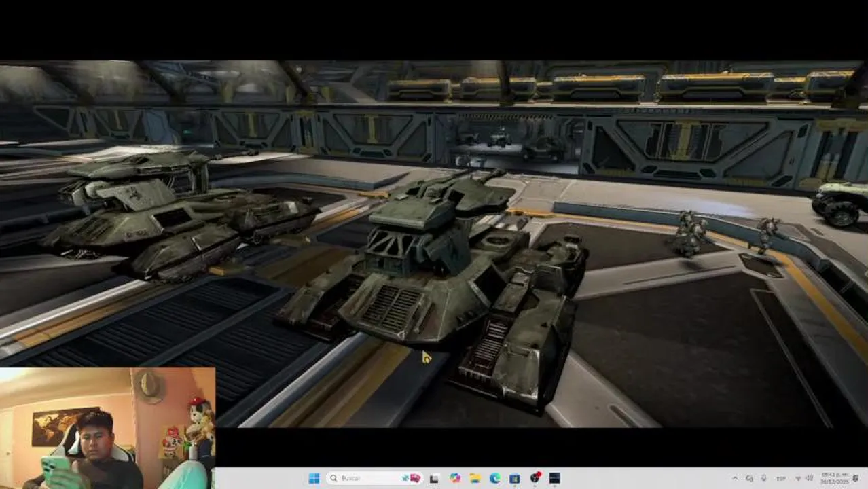
Task: Open the taskbar clock and date
Action: click(x=835, y=478)
